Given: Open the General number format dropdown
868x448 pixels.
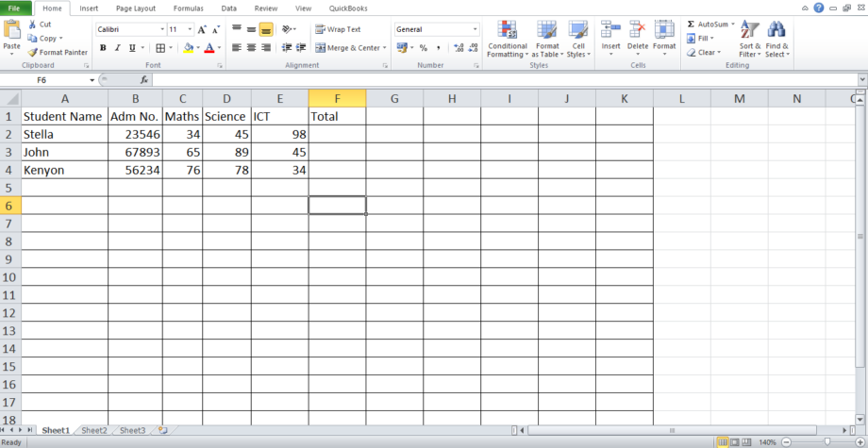Looking at the screenshot, I should click(x=475, y=30).
